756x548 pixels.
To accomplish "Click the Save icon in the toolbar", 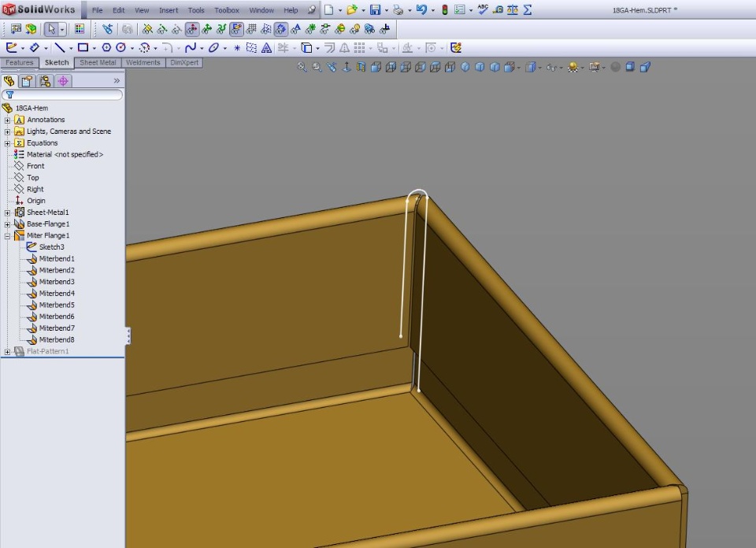I will tap(375, 10).
